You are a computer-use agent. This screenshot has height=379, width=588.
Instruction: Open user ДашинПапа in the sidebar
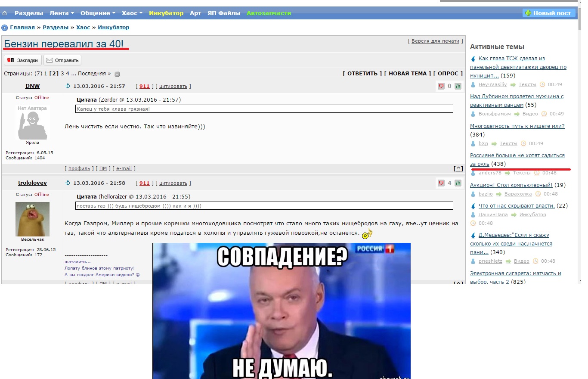click(493, 214)
